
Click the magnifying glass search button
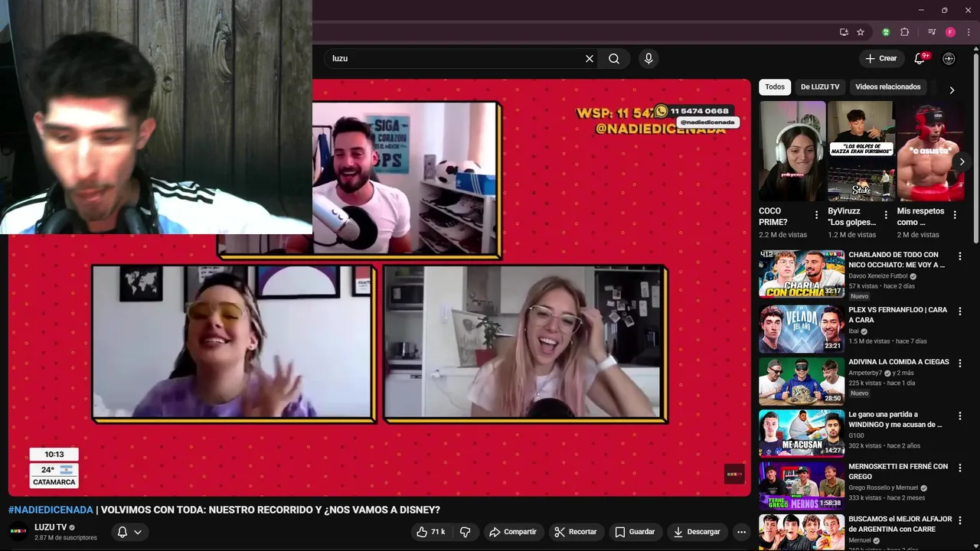click(x=614, y=58)
